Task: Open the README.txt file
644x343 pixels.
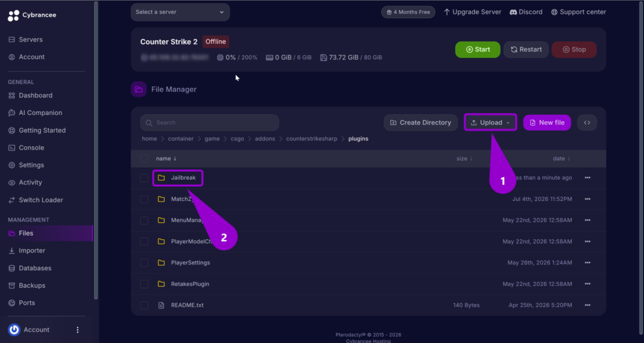Action: click(187, 305)
